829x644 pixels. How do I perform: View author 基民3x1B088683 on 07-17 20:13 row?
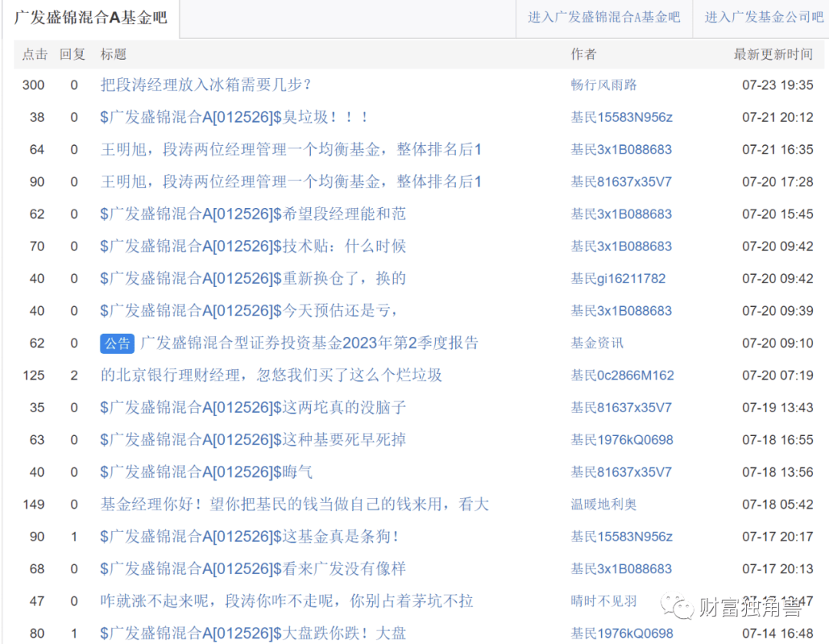click(621, 569)
